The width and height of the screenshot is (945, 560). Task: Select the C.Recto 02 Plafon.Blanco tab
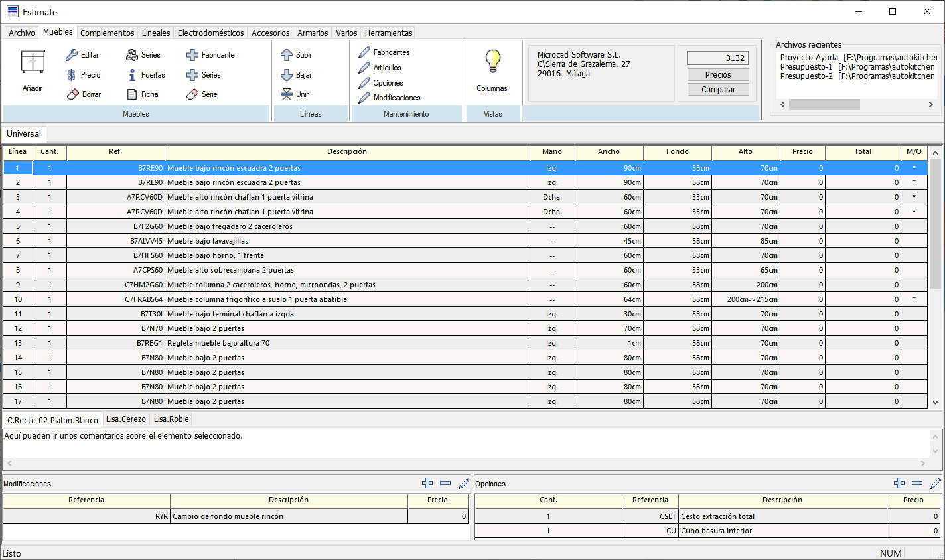coord(52,420)
